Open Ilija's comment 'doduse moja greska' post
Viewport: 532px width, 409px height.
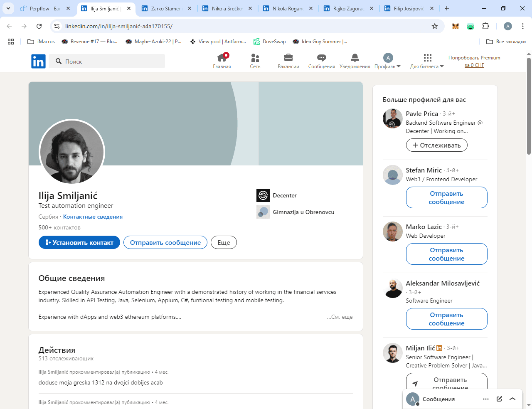click(101, 382)
